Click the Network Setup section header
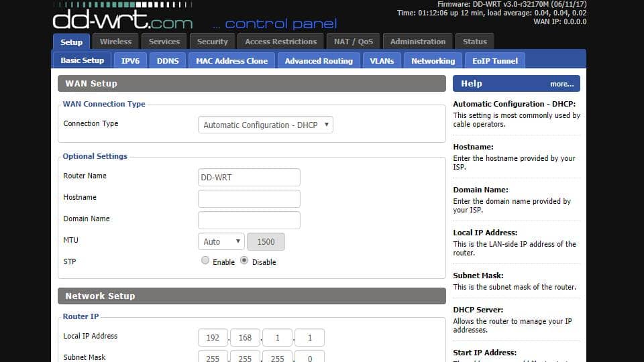644x362 pixels. point(252,296)
